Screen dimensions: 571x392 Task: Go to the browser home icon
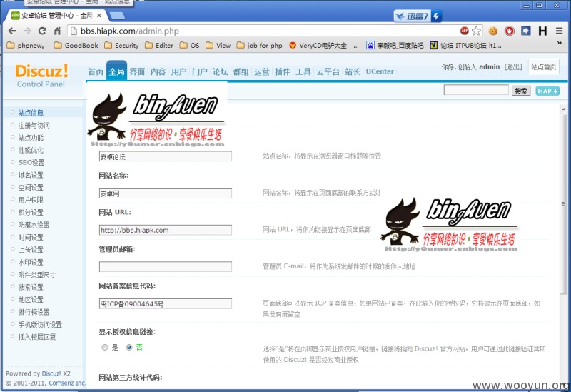click(58, 31)
